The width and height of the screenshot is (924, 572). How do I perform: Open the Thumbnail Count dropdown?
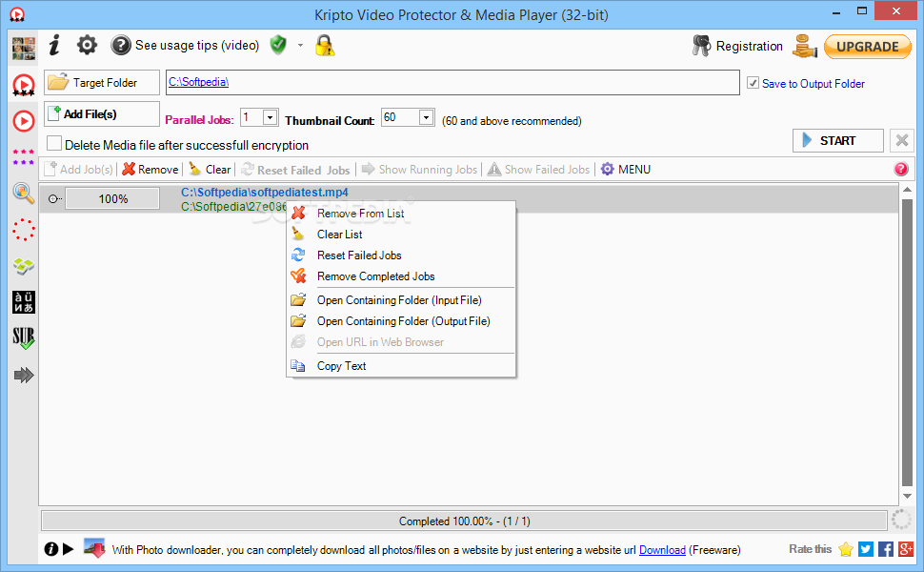[x=427, y=117]
